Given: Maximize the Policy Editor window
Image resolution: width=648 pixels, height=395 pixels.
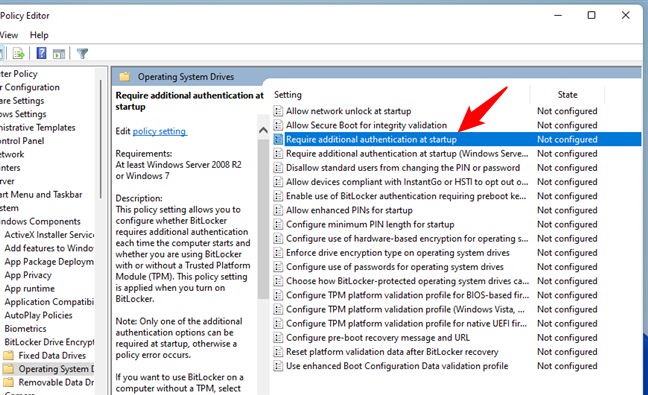Looking at the screenshot, I should coord(591,15).
